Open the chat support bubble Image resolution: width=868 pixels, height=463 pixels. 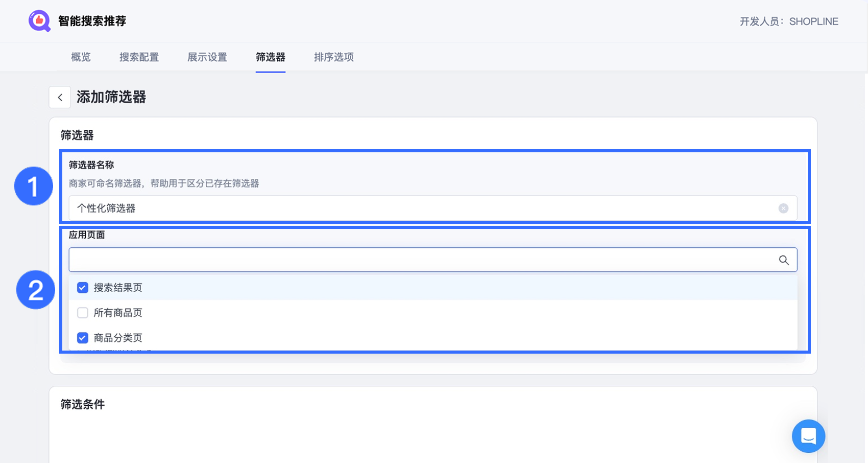click(808, 436)
